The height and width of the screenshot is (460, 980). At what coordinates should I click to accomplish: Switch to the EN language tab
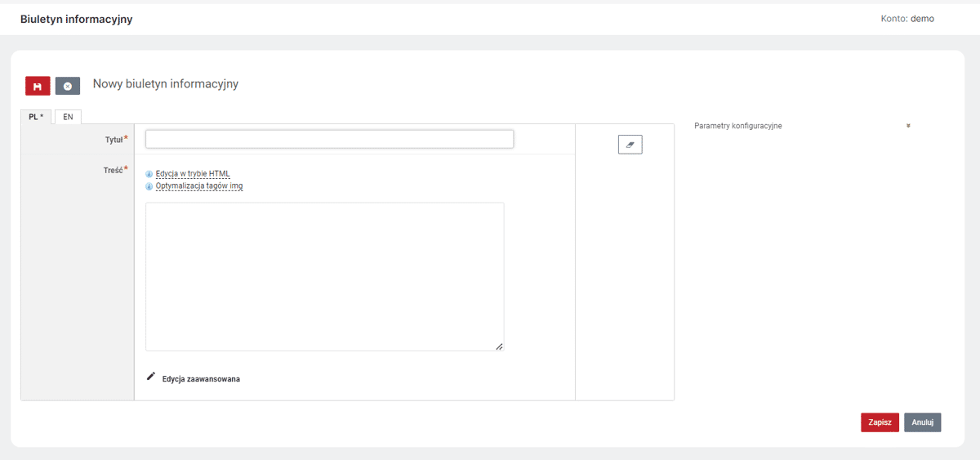point(68,117)
